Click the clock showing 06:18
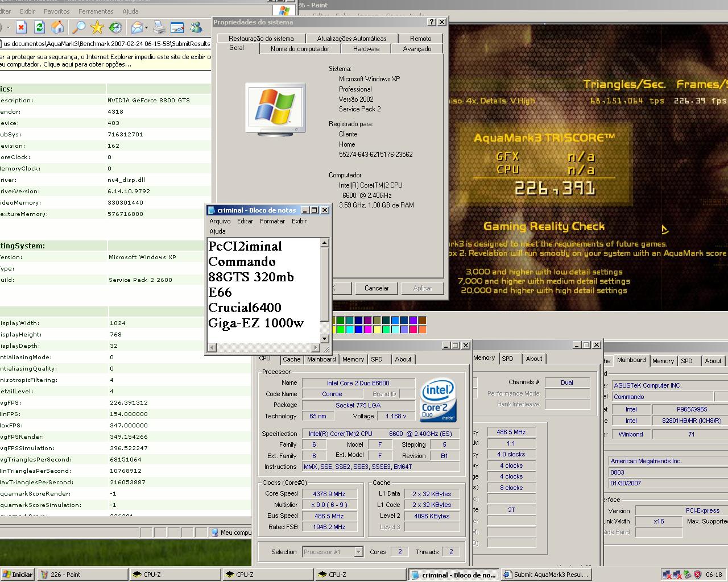Image resolution: width=728 pixels, height=582 pixels. click(x=714, y=575)
